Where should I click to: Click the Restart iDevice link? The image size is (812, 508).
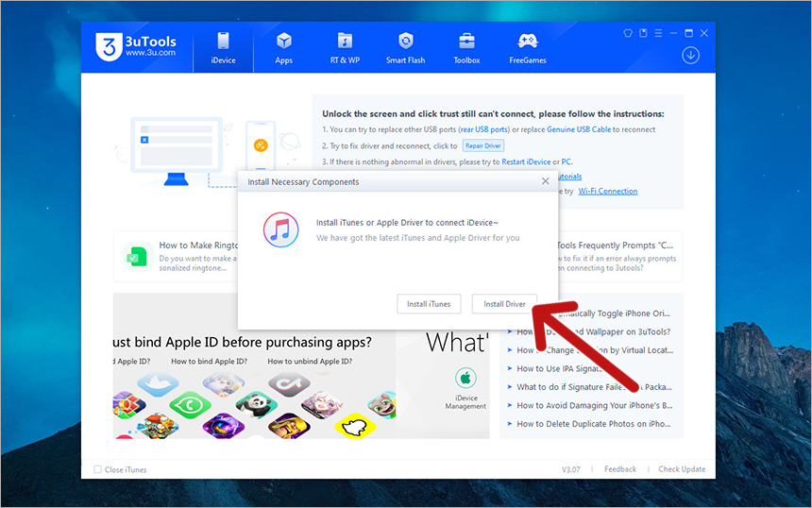[x=526, y=161]
